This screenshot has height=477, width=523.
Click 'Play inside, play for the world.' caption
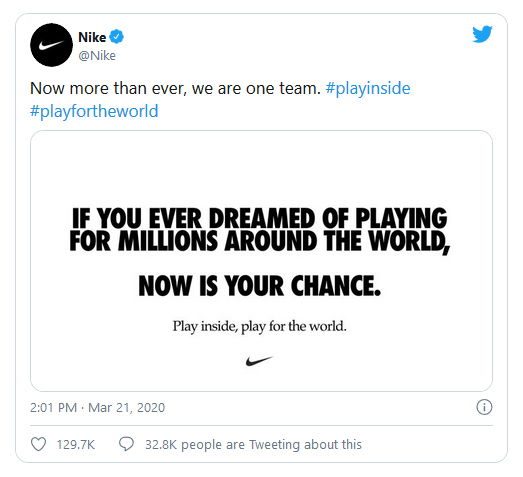[259, 326]
